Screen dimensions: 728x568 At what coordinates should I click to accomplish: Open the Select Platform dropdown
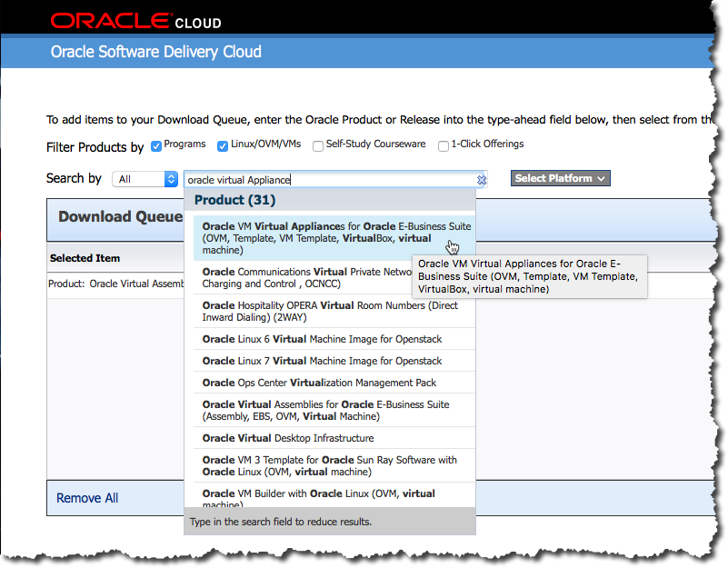click(x=561, y=178)
